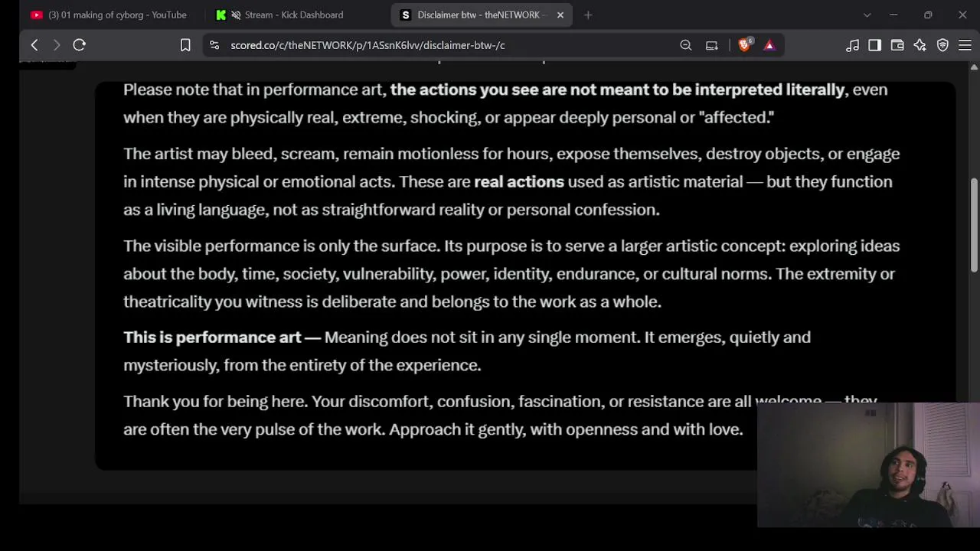980x551 pixels.
Task: Click the bold "This is performance art" text
Action: 212,337
